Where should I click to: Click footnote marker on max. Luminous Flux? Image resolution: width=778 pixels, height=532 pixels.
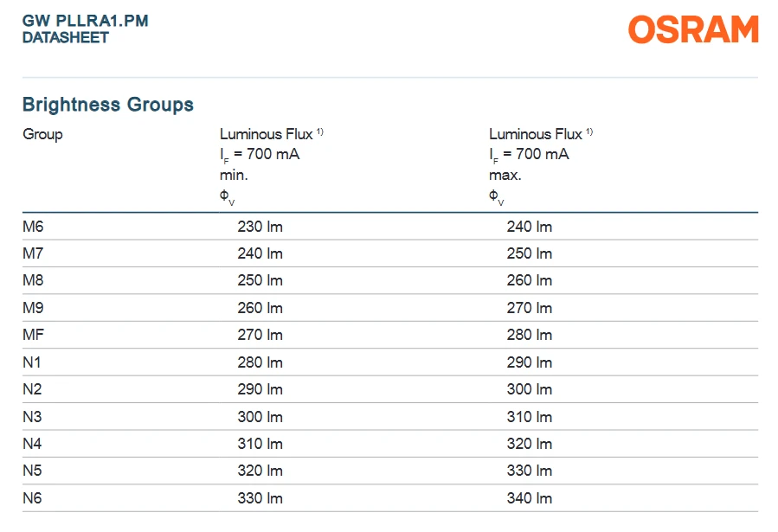coord(589,131)
